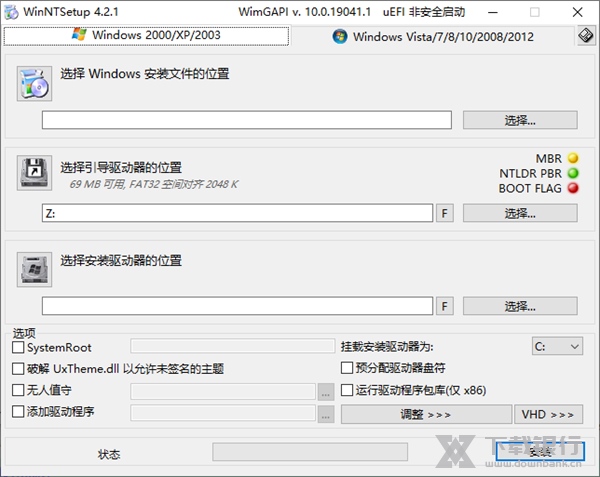Click the Windows installation disc icon
Viewport: 600px width, 477px height.
point(34,82)
